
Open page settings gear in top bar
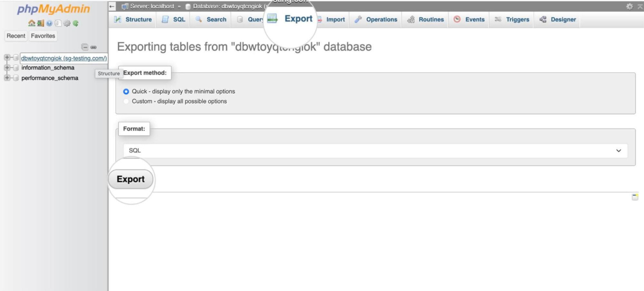tap(629, 6)
